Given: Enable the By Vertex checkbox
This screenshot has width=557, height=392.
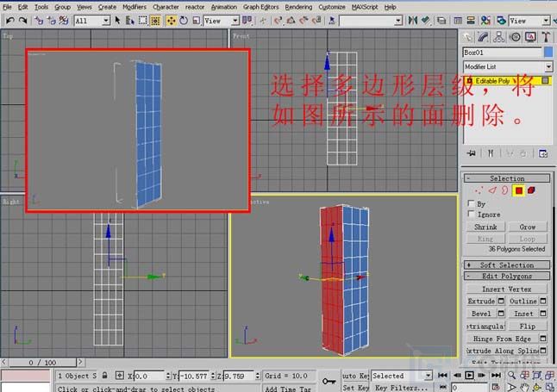Looking at the screenshot, I should coord(471,203).
